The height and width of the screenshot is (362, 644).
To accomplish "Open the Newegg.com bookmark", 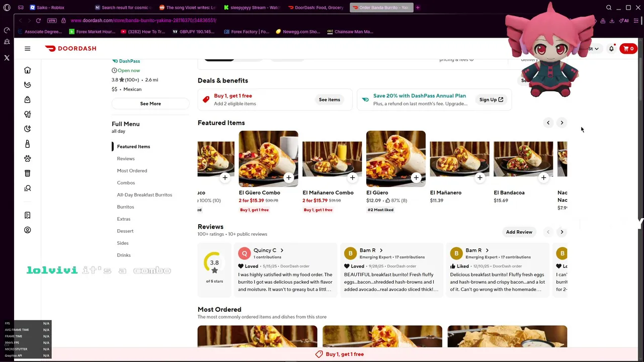I will [x=298, y=32].
